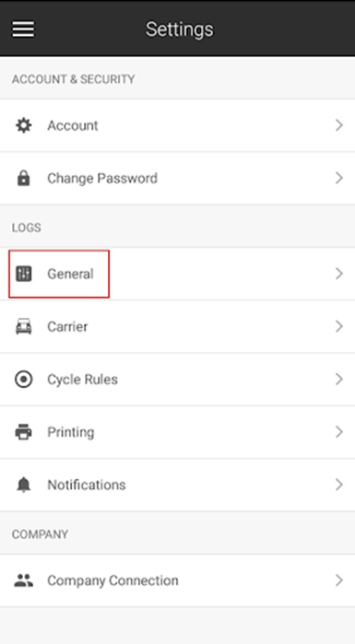Tap the Change Password lock icon
The image size is (355, 644).
[x=23, y=178]
